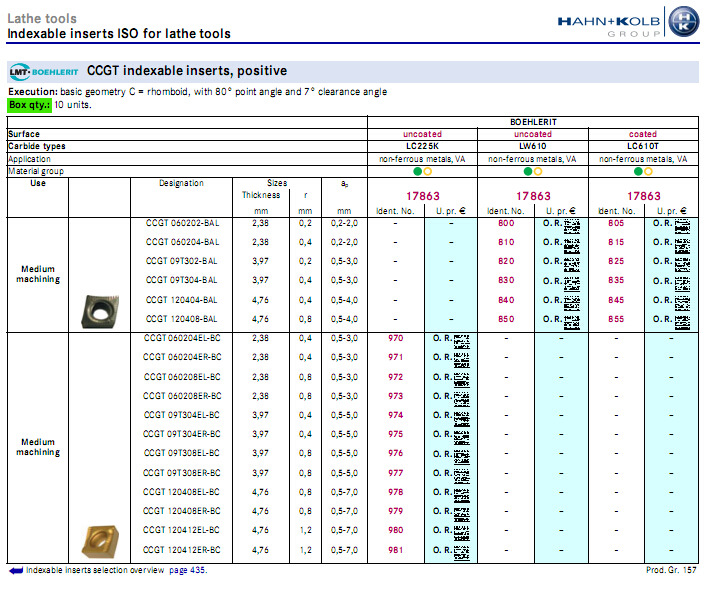716x593 pixels.
Task: Click the 'LW610' carbide type header
Action: click(532, 146)
